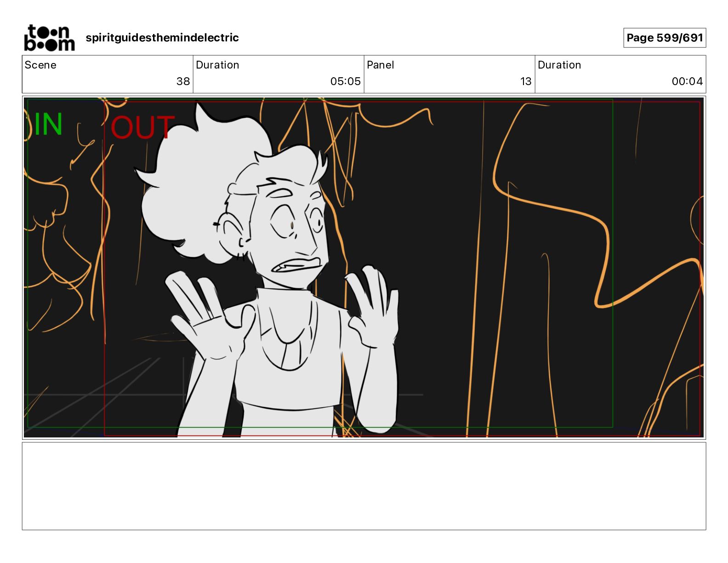Select scene number 38

[183, 81]
